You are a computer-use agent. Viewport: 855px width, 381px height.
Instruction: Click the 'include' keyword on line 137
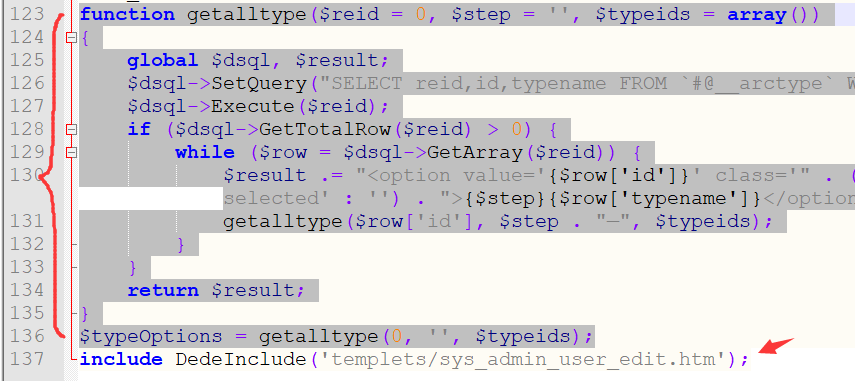(x=121, y=359)
